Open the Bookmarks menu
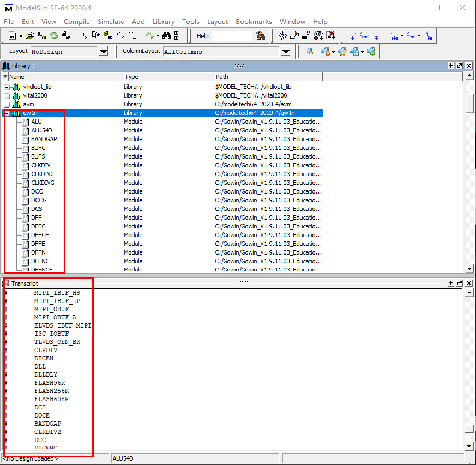Screen dimensions: 476x465 [254, 22]
